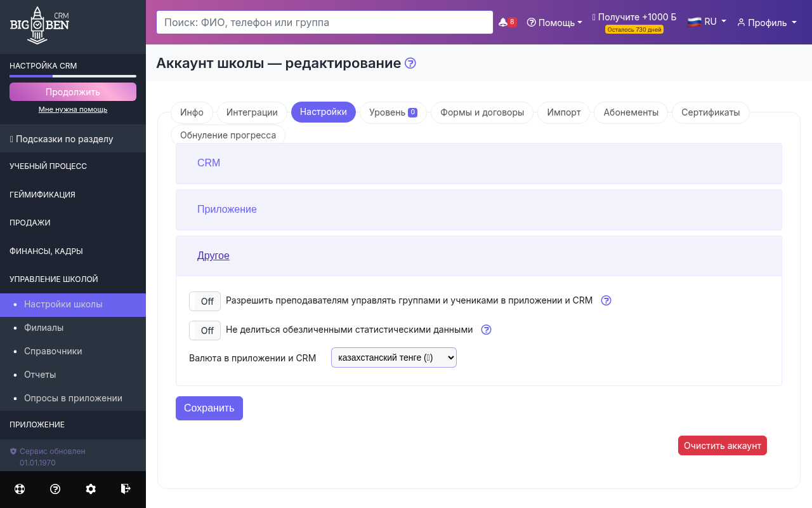Click the Сохранить button
Screen dimensions: 812x508
pos(209,408)
